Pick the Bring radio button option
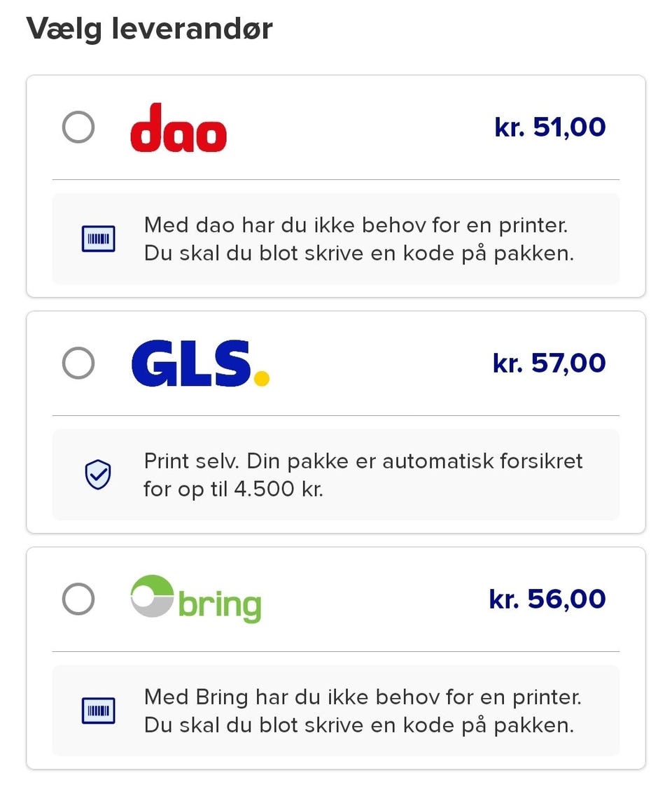This screenshot has height=792, width=672. point(78,599)
